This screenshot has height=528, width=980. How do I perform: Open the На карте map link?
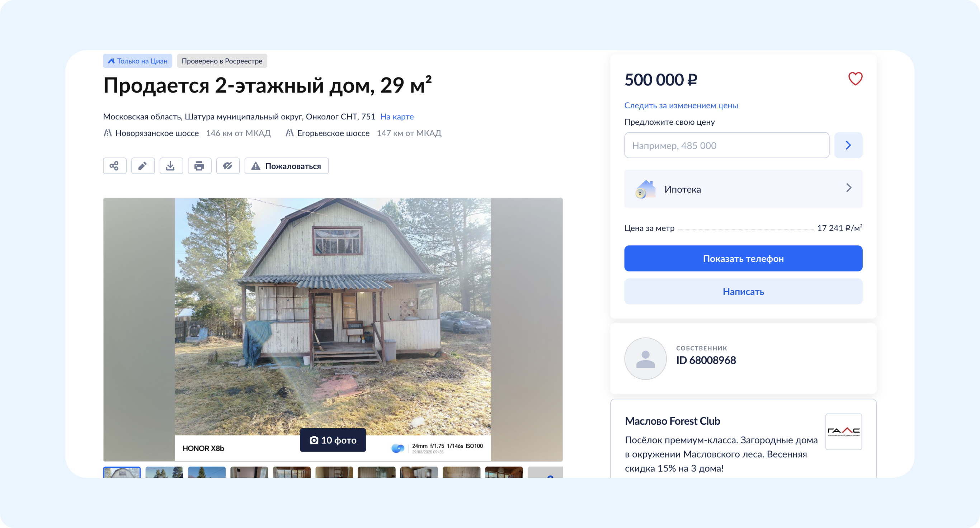point(397,117)
